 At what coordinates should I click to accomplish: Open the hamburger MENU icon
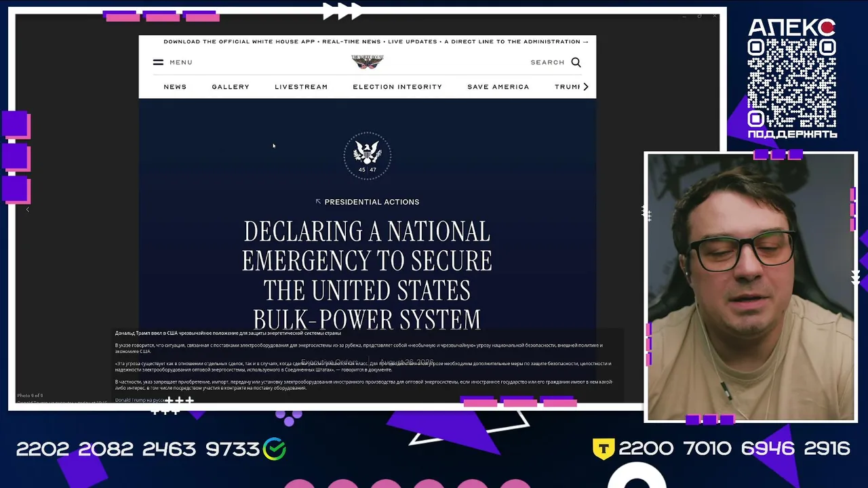click(158, 62)
